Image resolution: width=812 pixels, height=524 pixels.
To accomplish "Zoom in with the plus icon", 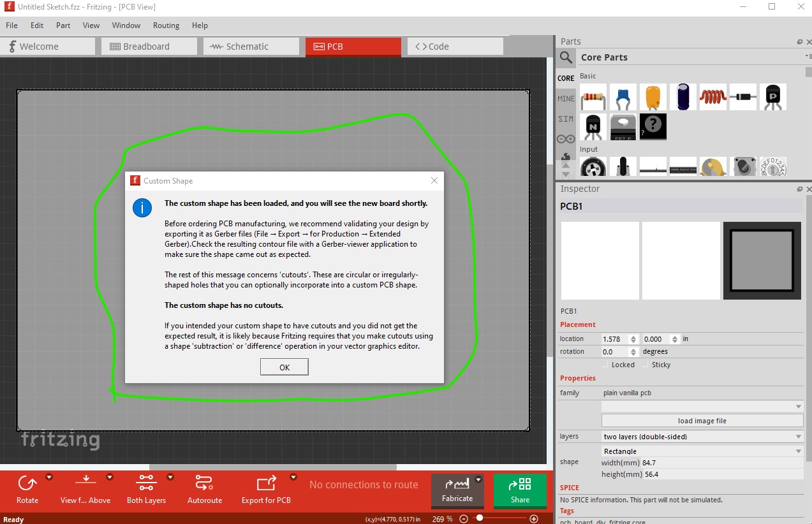I will (534, 519).
